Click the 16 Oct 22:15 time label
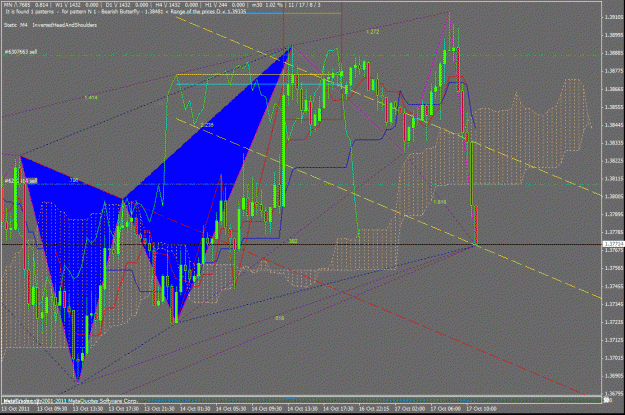The width and height of the screenshot is (625, 415). (374, 409)
